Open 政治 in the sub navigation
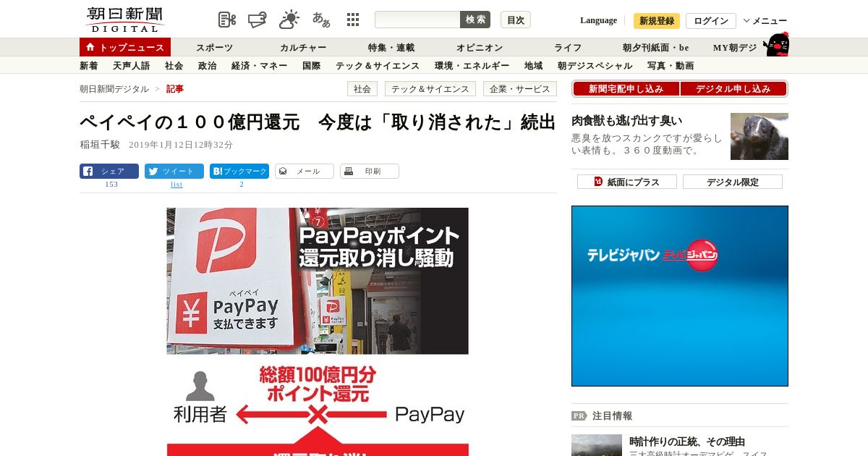Screen dimensions: 868x456 [x=208, y=66]
